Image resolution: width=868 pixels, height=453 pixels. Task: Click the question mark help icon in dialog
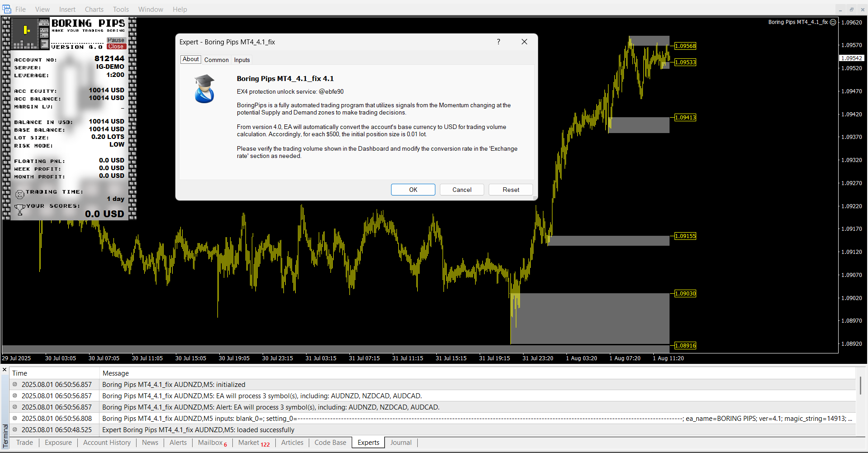pyautogui.click(x=498, y=42)
